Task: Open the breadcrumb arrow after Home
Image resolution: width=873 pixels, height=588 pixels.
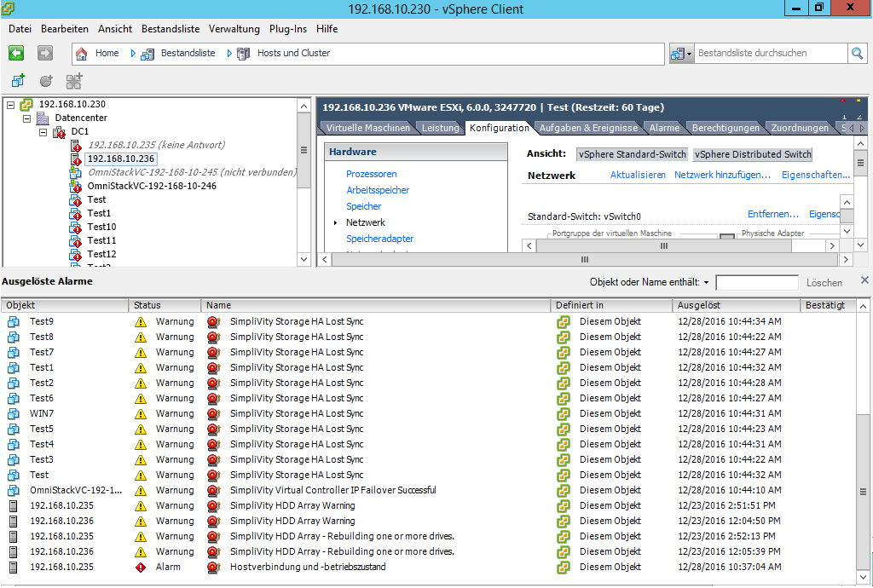Action: coord(133,54)
